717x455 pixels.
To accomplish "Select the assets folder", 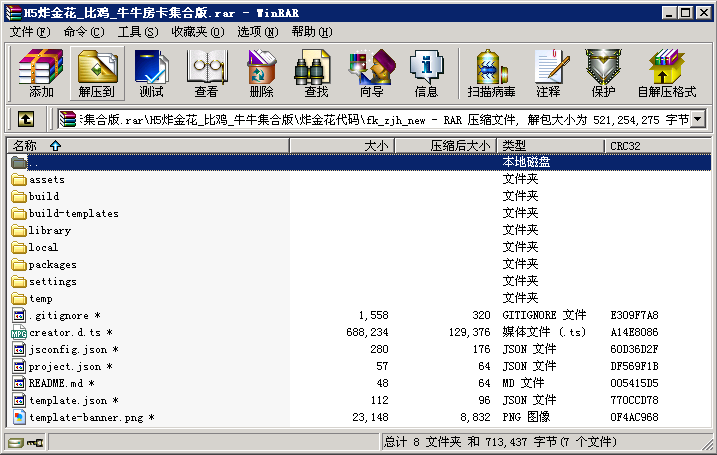I will (46, 180).
